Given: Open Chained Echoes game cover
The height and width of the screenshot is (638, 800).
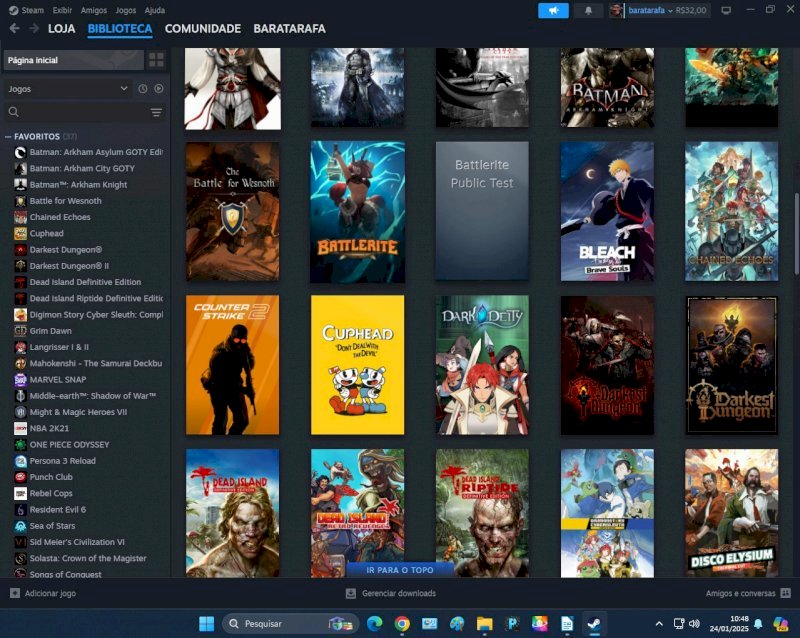Looking at the screenshot, I should click(x=732, y=212).
